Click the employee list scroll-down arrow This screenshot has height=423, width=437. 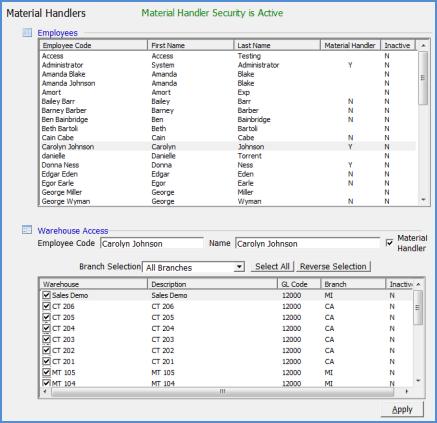pos(423,200)
